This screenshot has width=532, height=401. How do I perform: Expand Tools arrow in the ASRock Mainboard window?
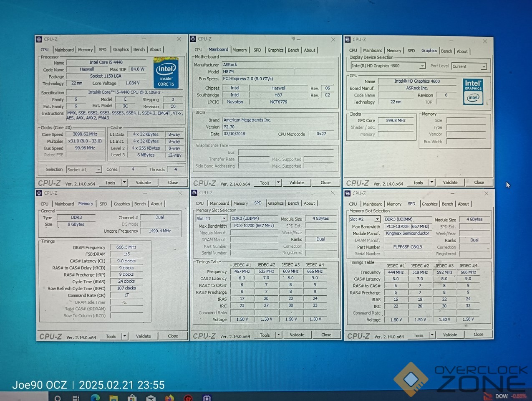point(278,183)
